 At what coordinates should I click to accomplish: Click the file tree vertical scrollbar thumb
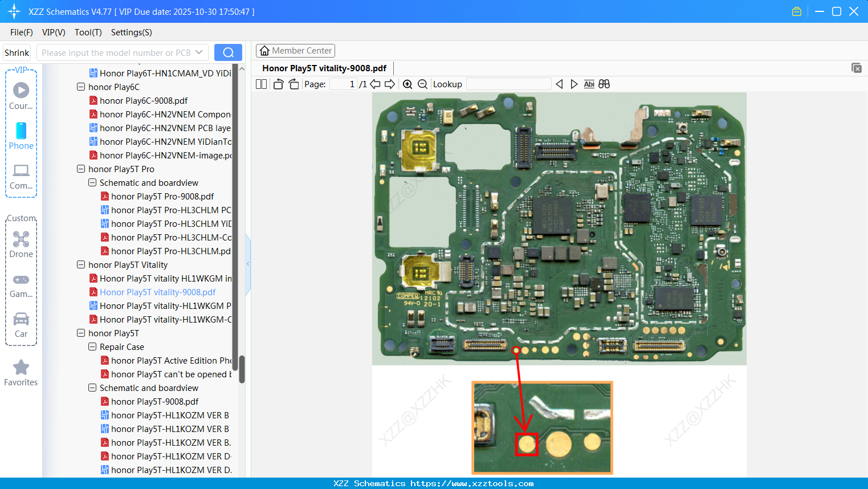tap(242, 369)
